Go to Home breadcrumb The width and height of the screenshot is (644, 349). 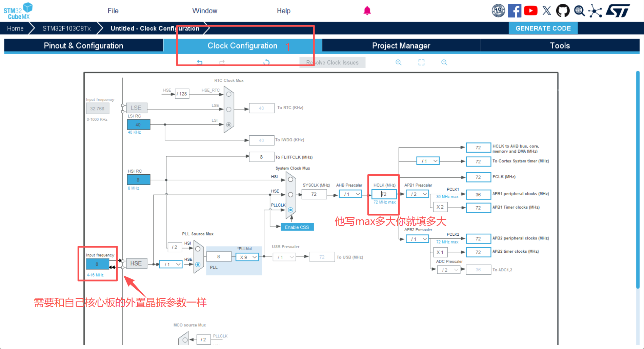(15, 28)
